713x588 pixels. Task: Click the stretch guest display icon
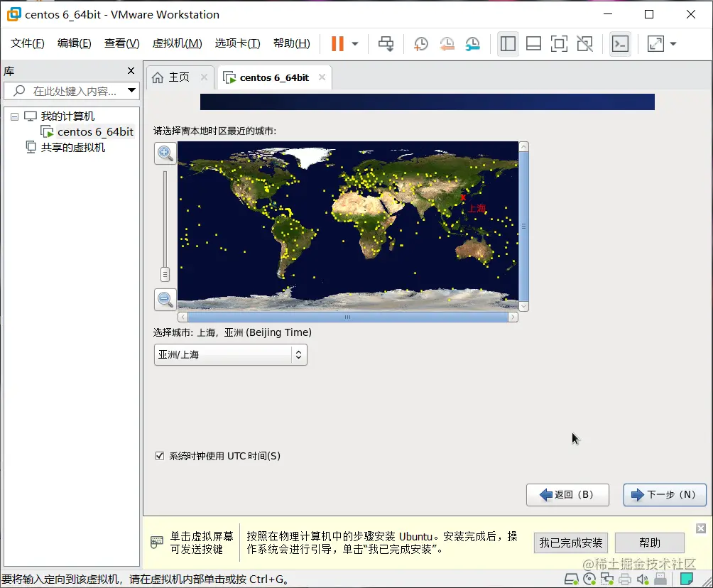pos(655,43)
